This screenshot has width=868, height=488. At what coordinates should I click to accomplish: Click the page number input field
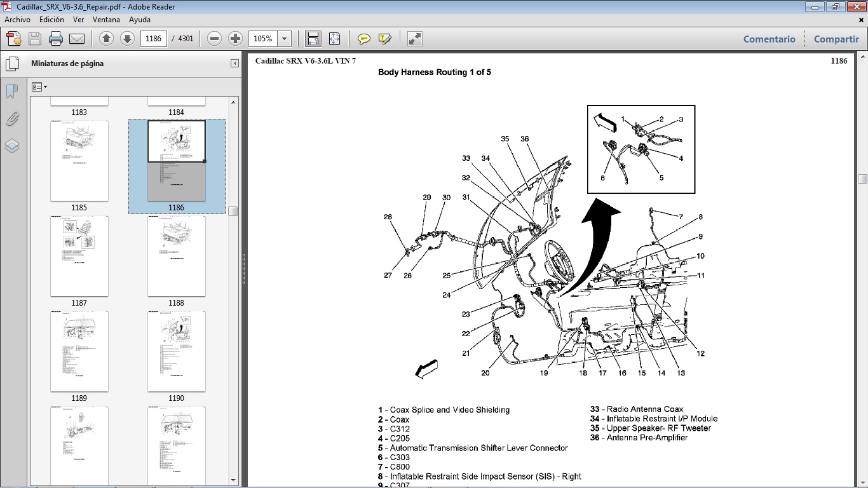coord(153,39)
